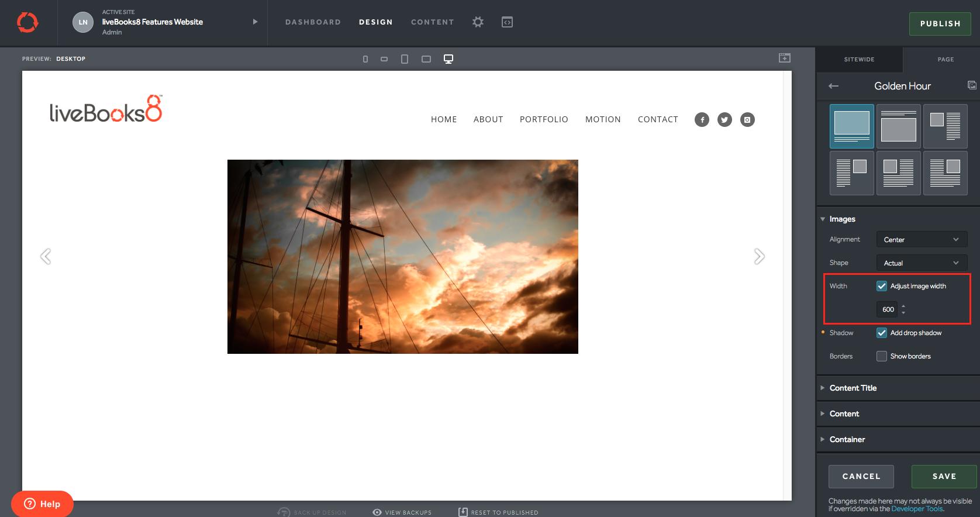Open the code editor icon in top bar
This screenshot has height=517, width=980.
tap(507, 22)
